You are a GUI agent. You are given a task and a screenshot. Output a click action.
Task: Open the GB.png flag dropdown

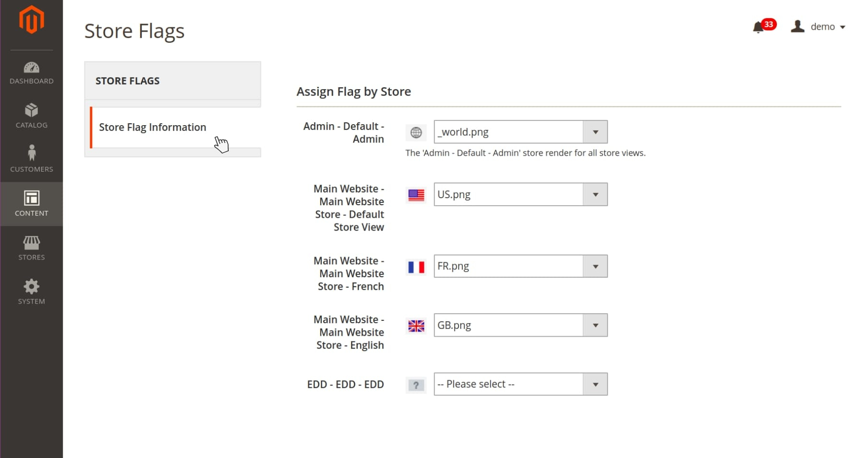pyautogui.click(x=520, y=325)
